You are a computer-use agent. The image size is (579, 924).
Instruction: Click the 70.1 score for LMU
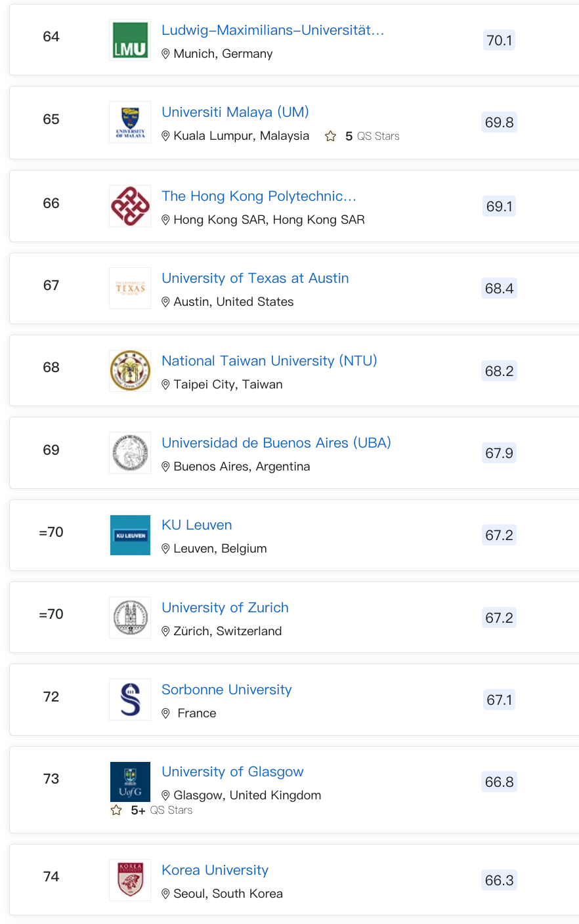point(499,41)
